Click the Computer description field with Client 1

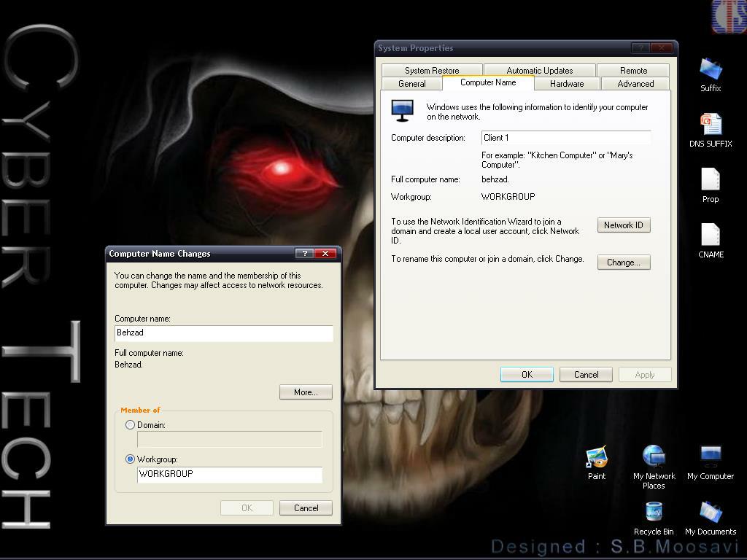[x=566, y=138]
